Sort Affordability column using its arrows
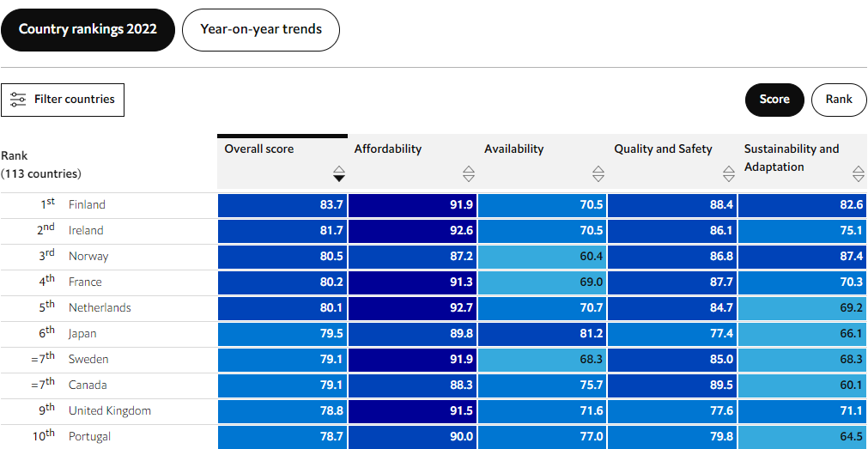This screenshot has width=868, height=449. pos(469,173)
